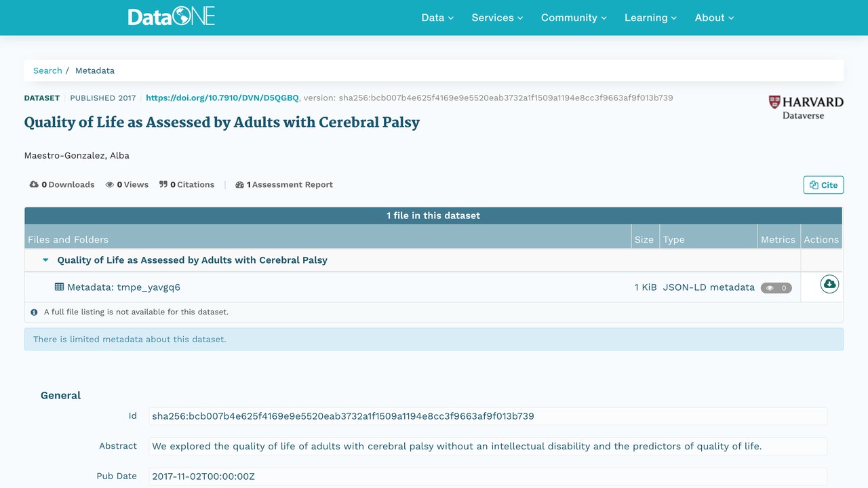
Task: Open the Data dropdown menu
Action: pyautogui.click(x=437, y=18)
